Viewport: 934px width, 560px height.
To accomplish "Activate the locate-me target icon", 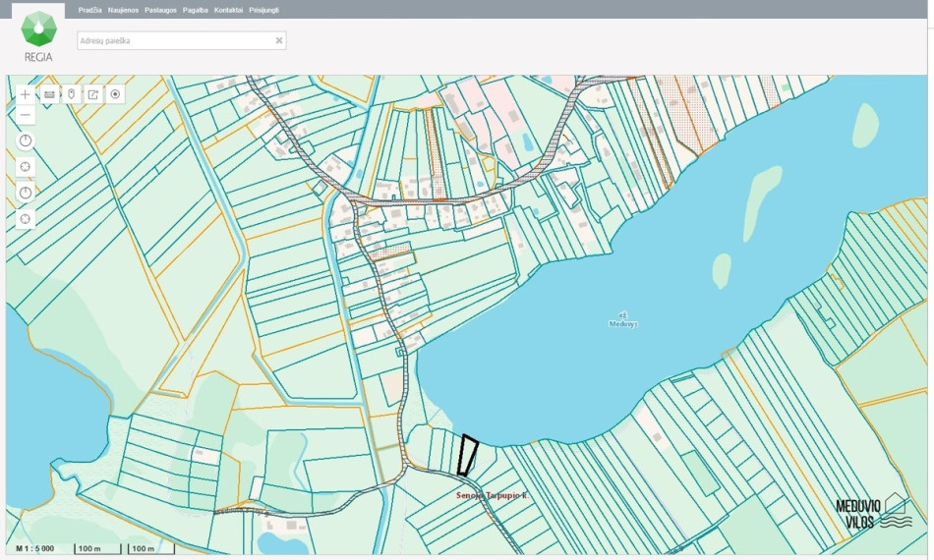I will [116, 94].
